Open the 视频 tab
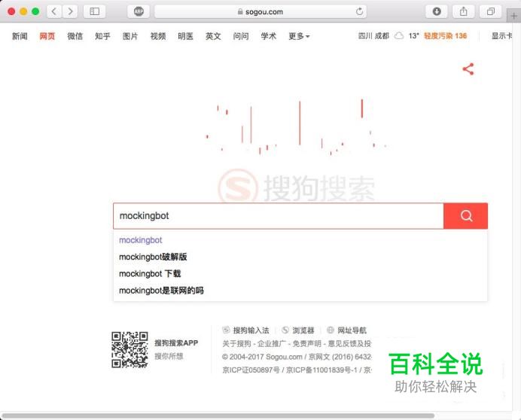 click(x=158, y=36)
